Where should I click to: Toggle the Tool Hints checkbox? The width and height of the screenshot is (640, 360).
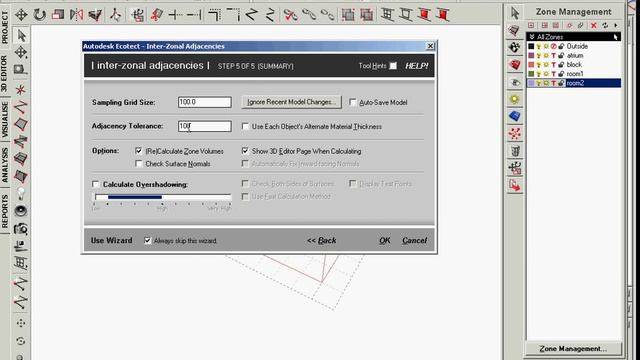[393, 66]
